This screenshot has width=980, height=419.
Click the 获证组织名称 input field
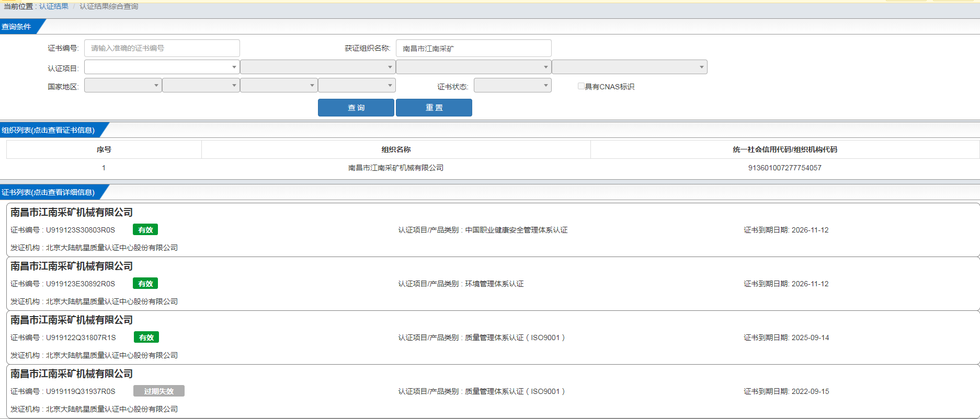click(473, 48)
